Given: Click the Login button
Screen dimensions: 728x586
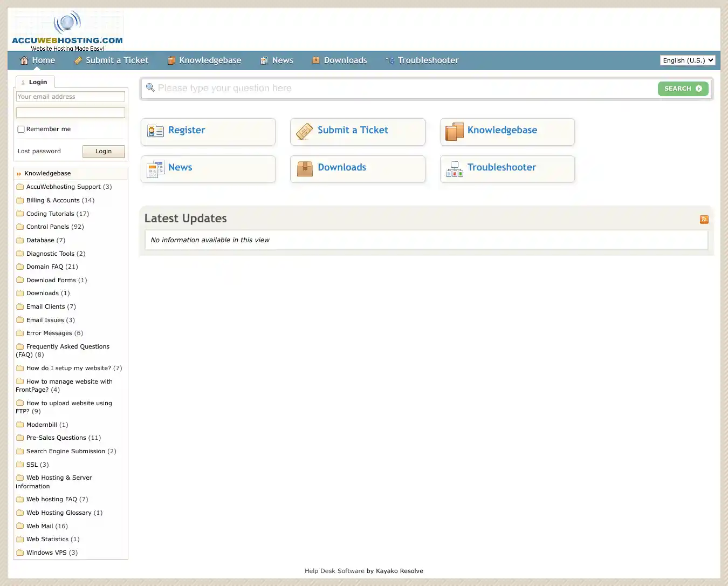Looking at the screenshot, I should pyautogui.click(x=104, y=152).
